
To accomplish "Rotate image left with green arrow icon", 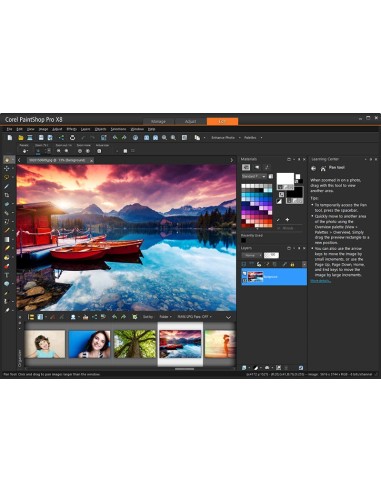I will [115, 138].
